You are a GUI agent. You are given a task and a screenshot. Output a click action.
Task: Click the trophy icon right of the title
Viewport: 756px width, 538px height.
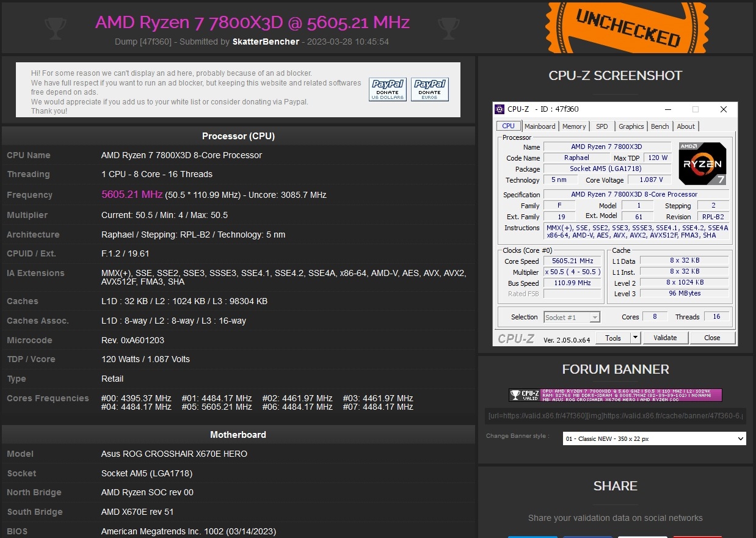[449, 26]
